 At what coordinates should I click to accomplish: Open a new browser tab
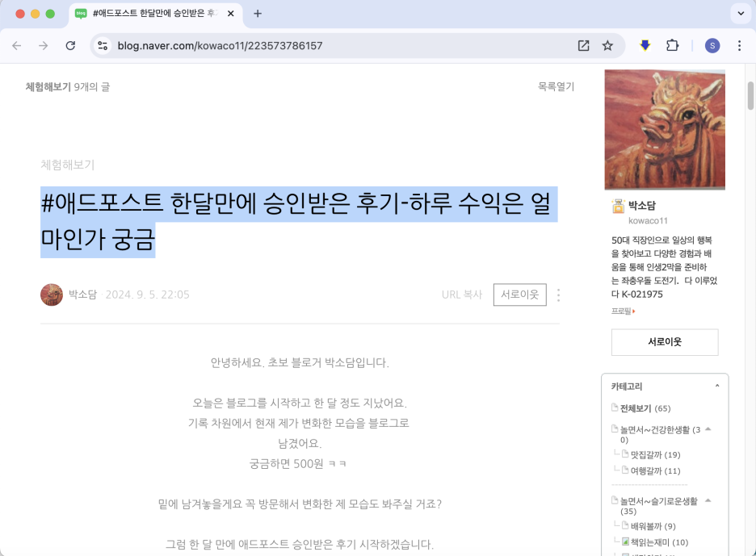click(x=258, y=14)
